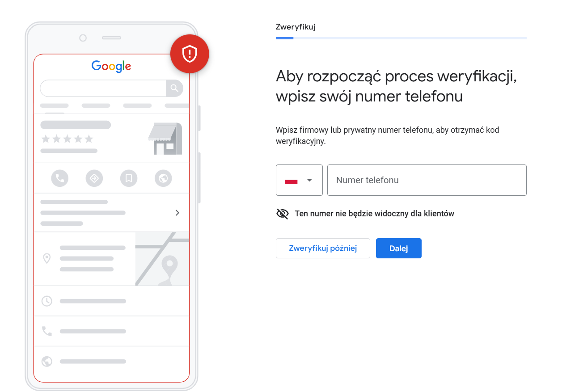This screenshot has width=562, height=392.
Task: Click the five-star rating row
Action: point(67,139)
